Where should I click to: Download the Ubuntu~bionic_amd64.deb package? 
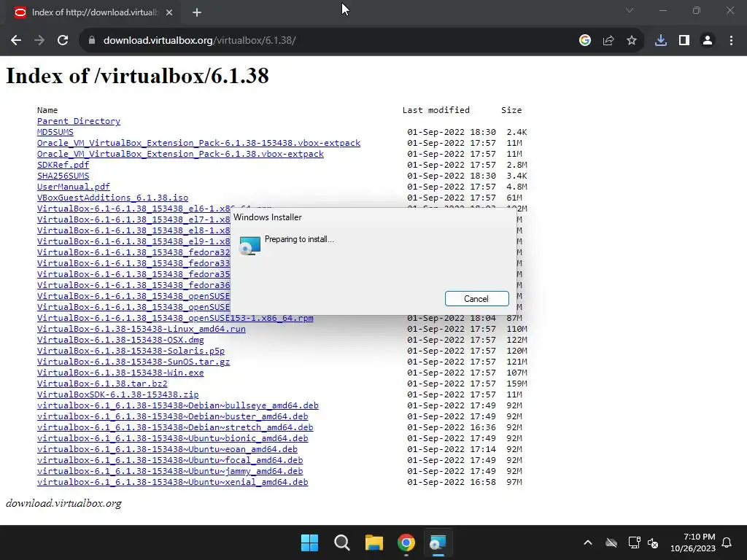172,439
